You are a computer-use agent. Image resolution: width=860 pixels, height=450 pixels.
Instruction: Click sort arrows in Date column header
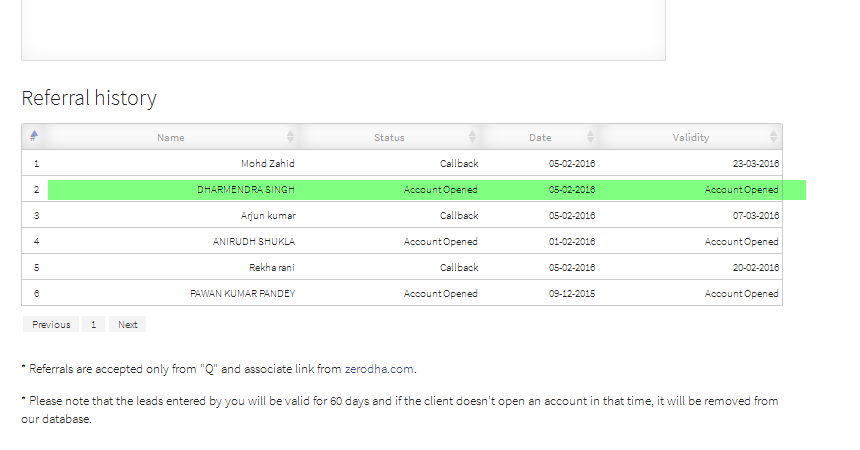[591, 137]
